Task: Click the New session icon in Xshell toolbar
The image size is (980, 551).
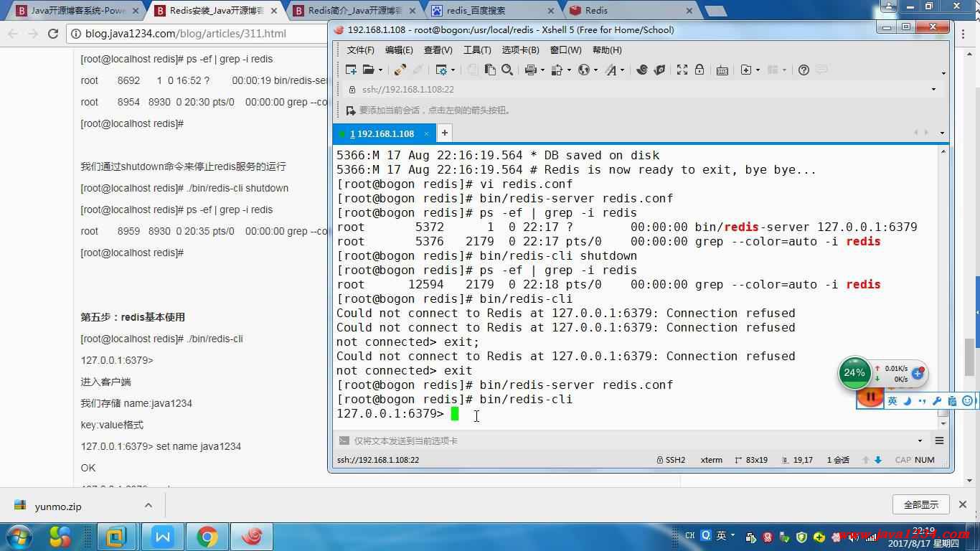Action: click(x=351, y=70)
